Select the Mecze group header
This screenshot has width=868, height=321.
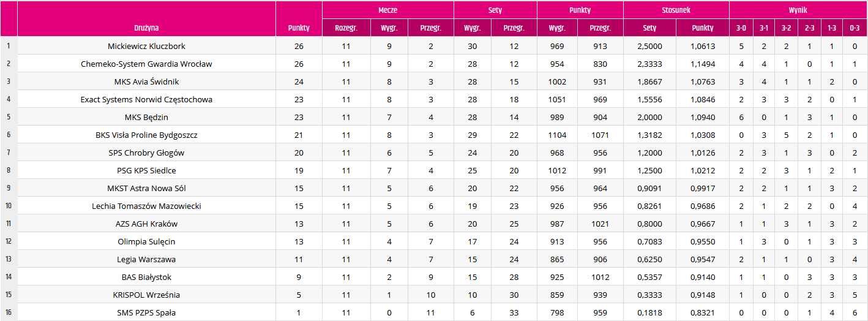click(388, 10)
